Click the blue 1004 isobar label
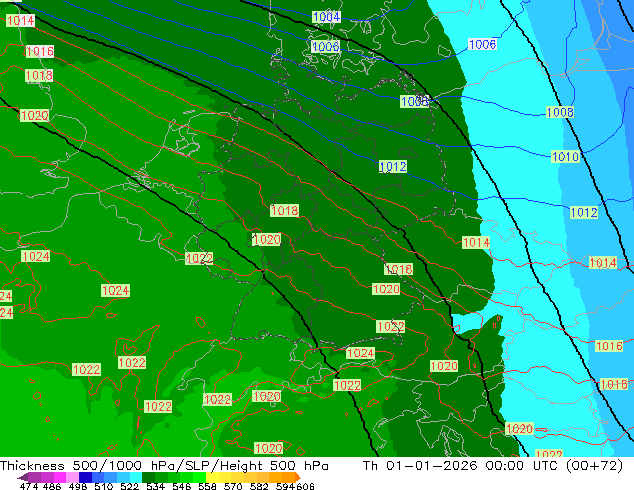The width and height of the screenshot is (634, 490). coord(326,17)
